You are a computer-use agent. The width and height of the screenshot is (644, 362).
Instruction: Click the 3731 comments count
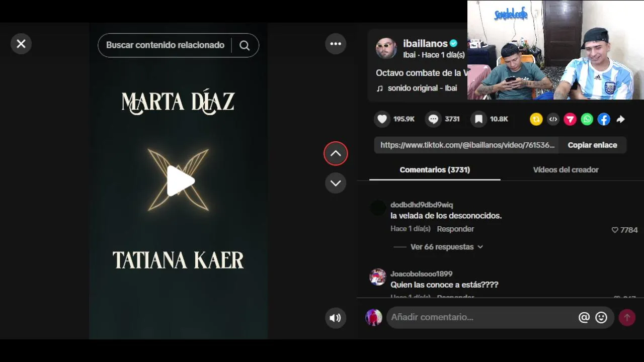[452, 119]
